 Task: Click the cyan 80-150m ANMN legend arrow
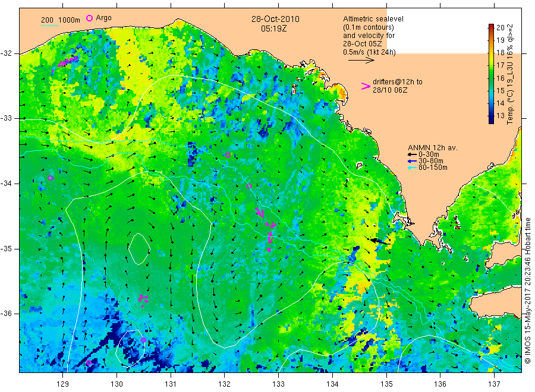[413, 167]
